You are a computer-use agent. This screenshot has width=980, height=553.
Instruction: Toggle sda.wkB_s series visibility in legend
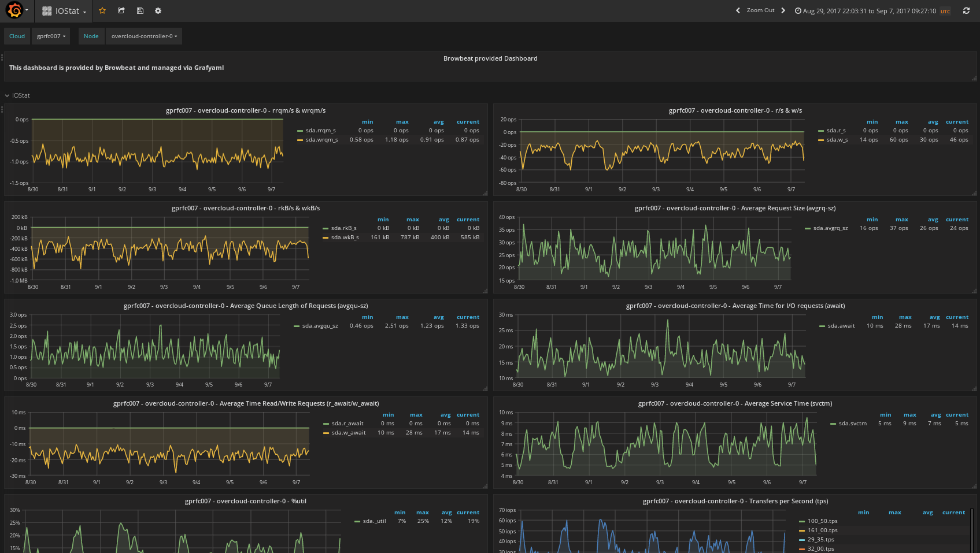tap(345, 237)
